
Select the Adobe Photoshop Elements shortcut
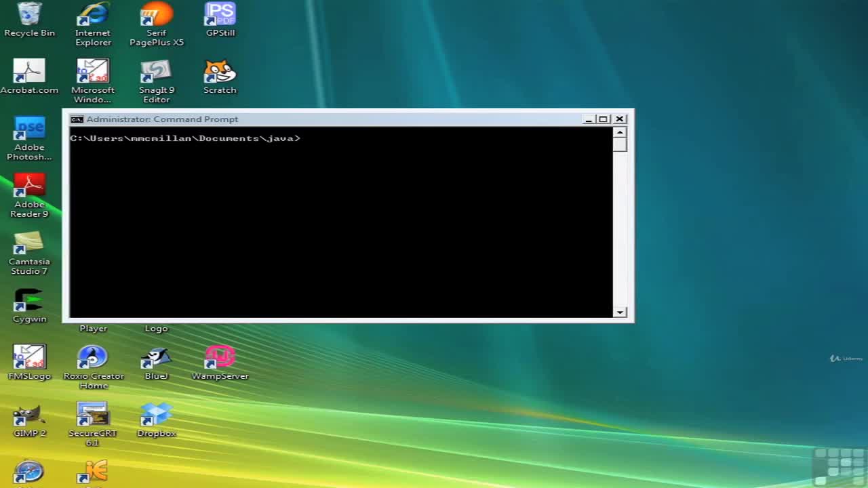(29, 139)
